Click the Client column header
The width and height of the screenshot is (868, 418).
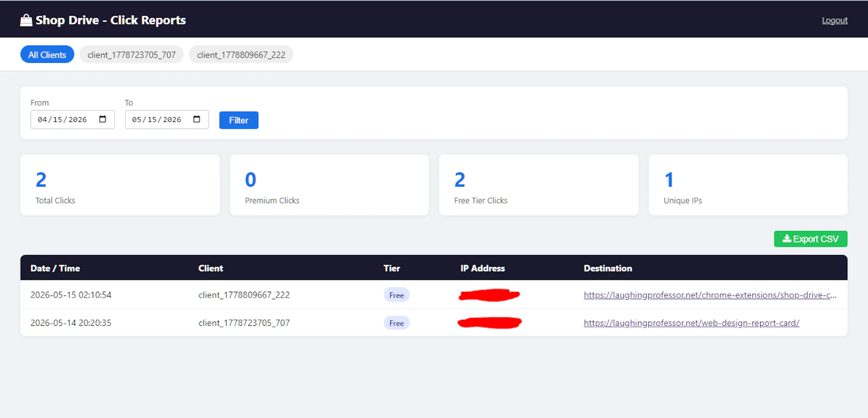tap(210, 268)
